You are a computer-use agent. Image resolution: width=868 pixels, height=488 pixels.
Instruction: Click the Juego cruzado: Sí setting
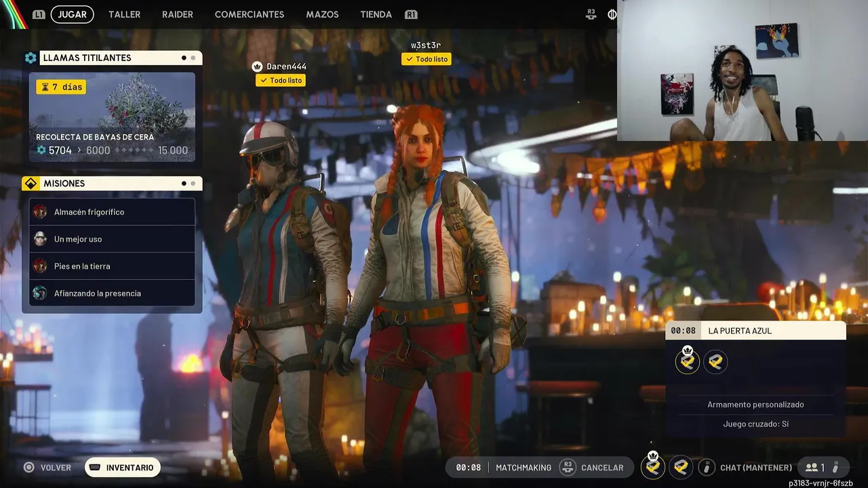coord(755,424)
